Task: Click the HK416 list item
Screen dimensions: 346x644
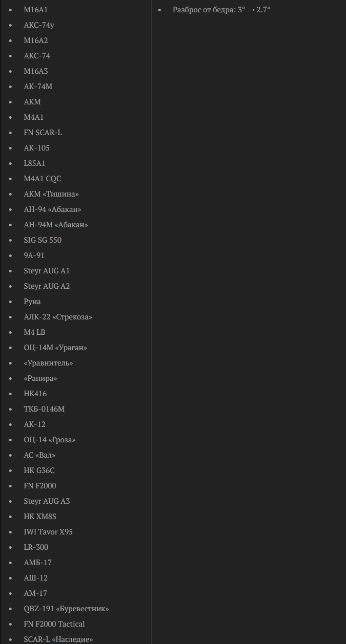Action: click(x=35, y=394)
